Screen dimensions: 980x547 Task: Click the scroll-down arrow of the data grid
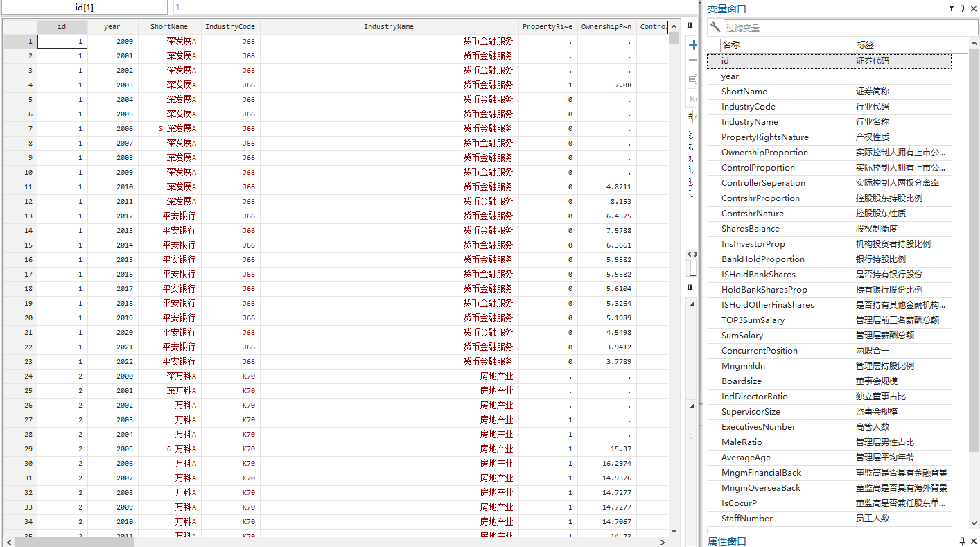coord(674,531)
